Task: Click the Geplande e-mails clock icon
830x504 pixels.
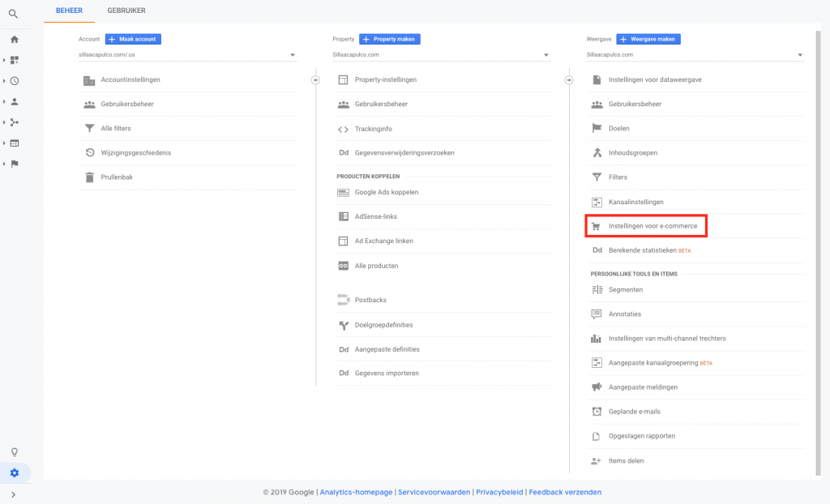Action: click(x=597, y=412)
